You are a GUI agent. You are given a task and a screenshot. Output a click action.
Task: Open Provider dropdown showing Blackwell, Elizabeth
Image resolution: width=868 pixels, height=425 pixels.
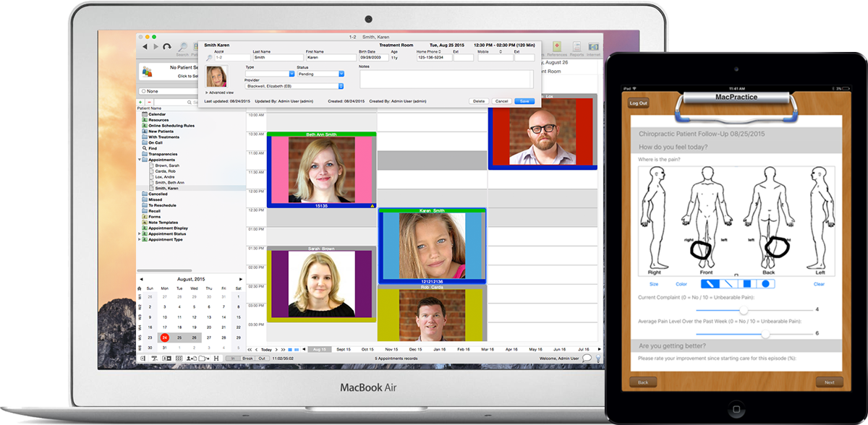click(x=294, y=85)
